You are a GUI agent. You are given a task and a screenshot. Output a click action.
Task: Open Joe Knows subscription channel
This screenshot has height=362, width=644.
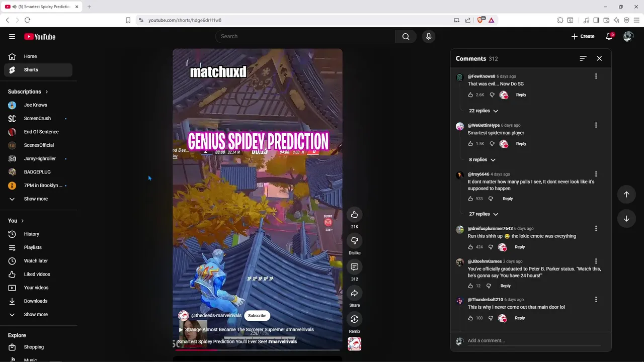point(38,105)
